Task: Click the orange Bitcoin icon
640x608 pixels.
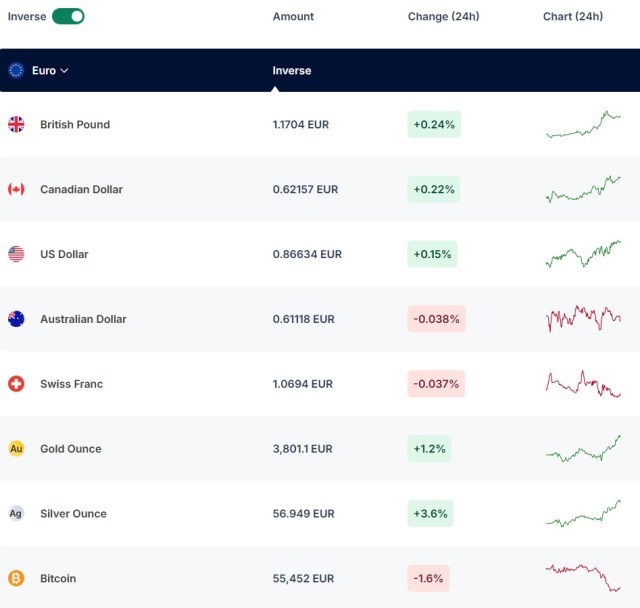Action: pyautogui.click(x=16, y=578)
